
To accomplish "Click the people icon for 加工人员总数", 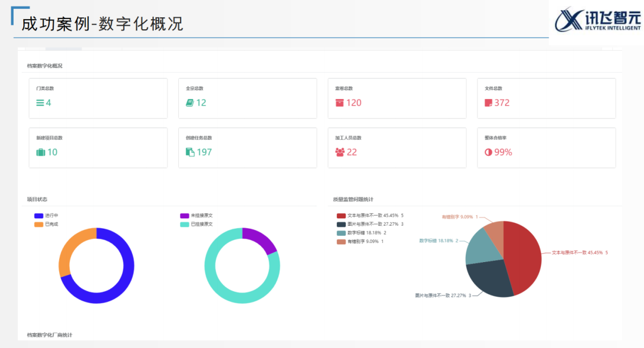I will pos(340,152).
